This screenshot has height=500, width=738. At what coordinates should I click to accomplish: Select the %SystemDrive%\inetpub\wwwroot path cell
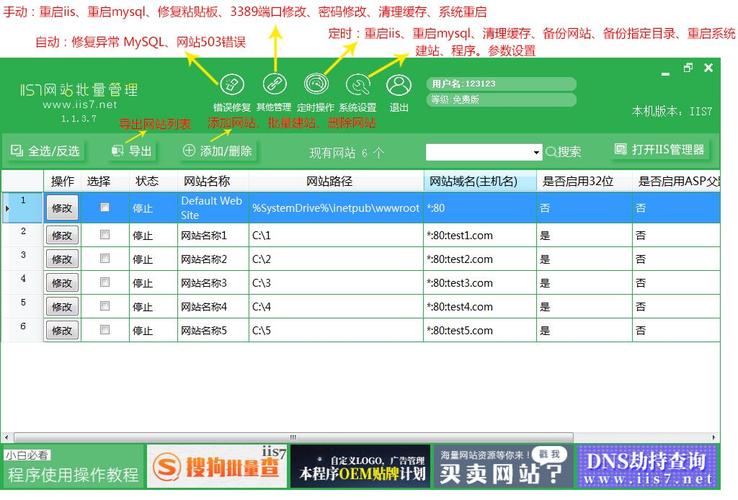336,208
